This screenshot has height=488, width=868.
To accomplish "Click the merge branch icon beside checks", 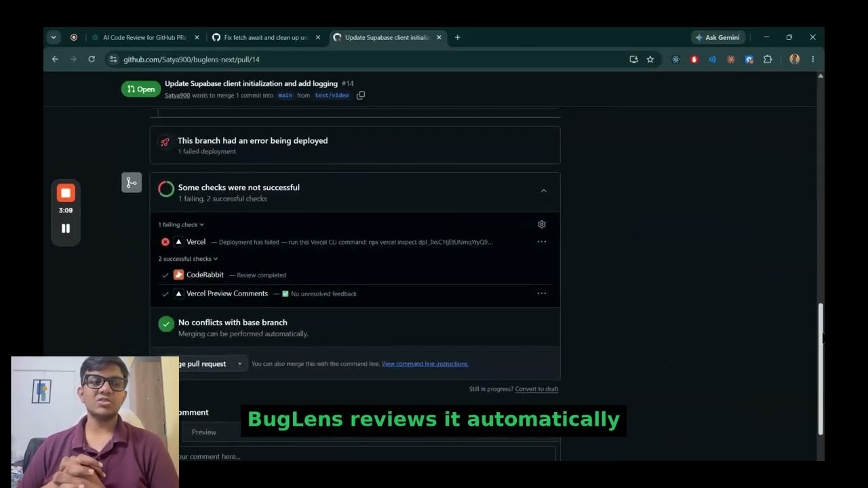I will pos(132,182).
